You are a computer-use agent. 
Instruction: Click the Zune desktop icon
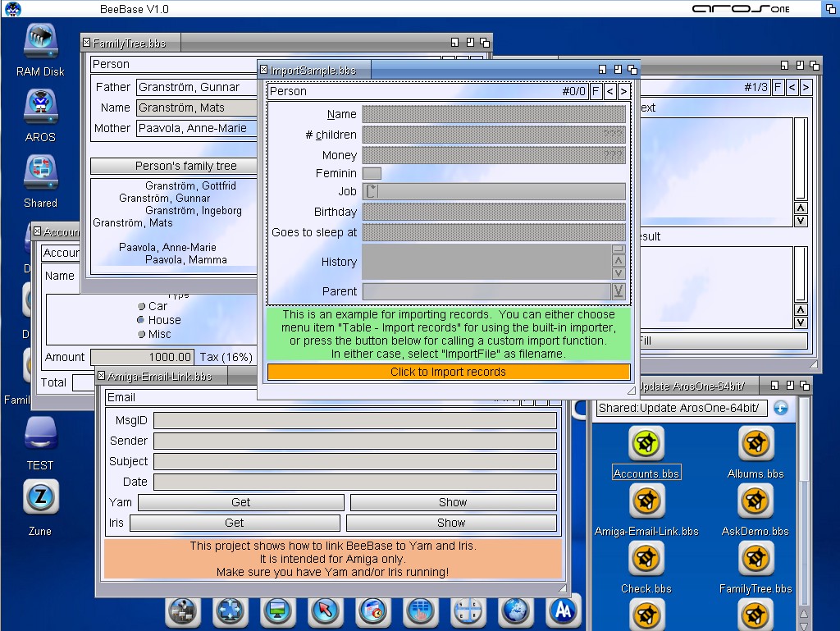[x=40, y=497]
